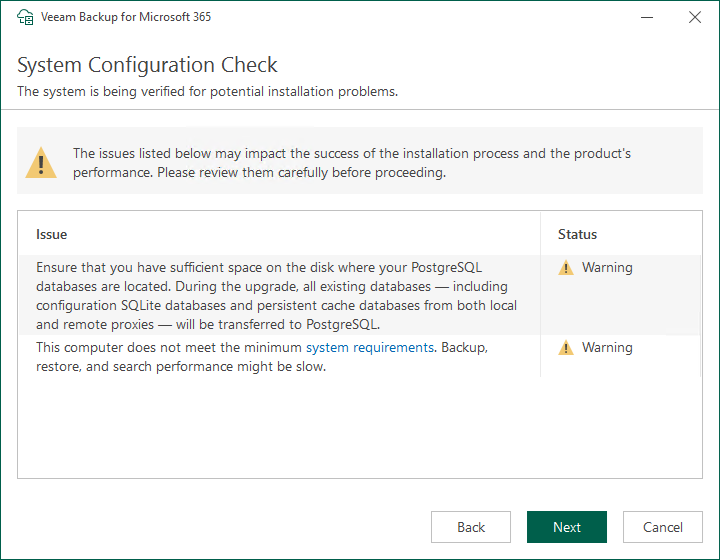
Task: Select the PostgreSQL disk space issue row
Action: [277, 296]
